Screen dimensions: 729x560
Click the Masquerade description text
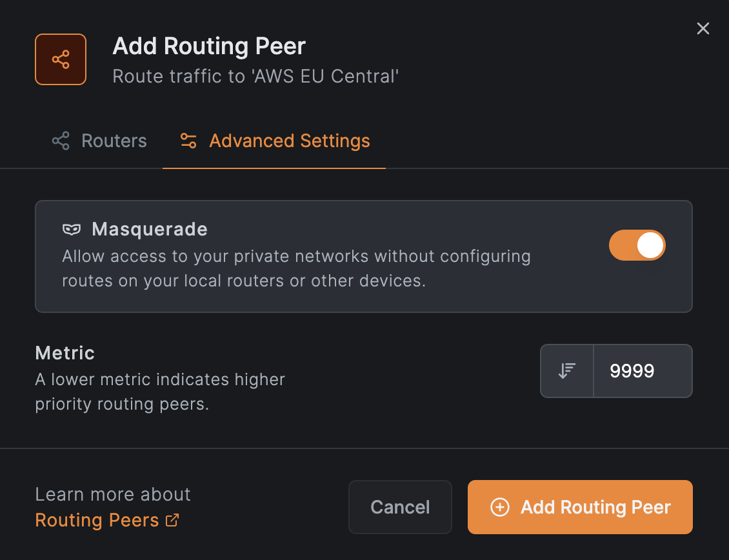296,268
